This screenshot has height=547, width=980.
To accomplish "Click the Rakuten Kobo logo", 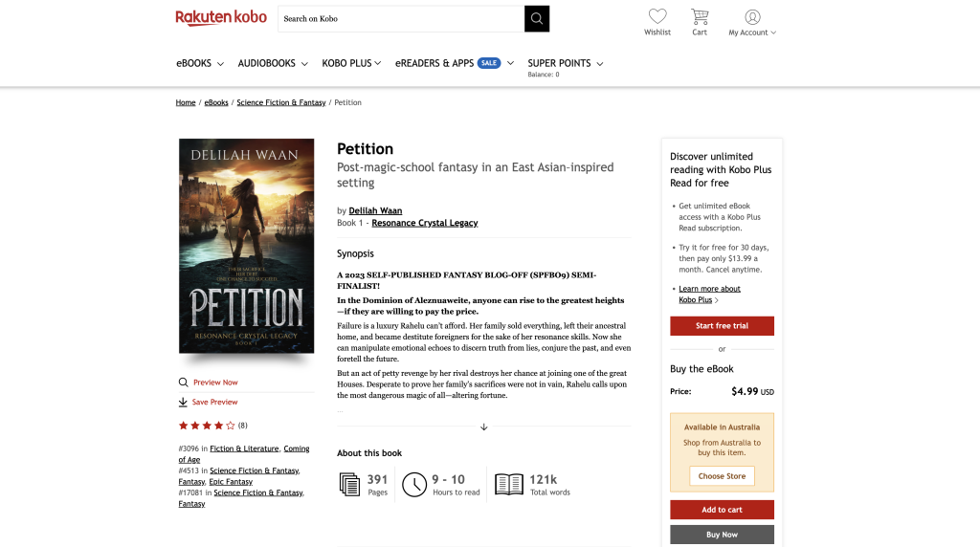I will click(221, 17).
